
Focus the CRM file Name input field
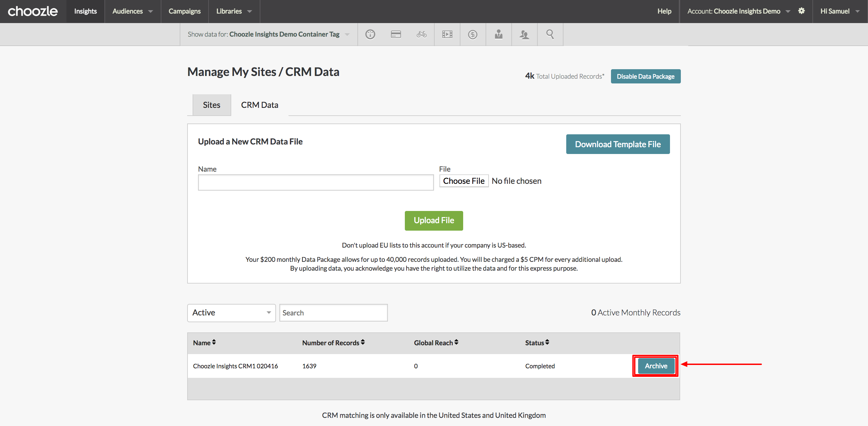pyautogui.click(x=316, y=182)
